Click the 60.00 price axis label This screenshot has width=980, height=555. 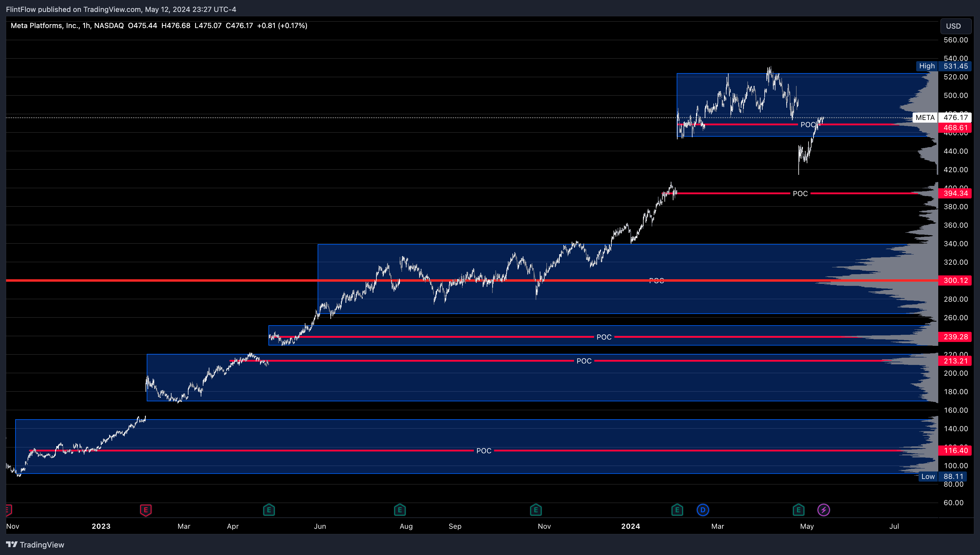tap(953, 503)
